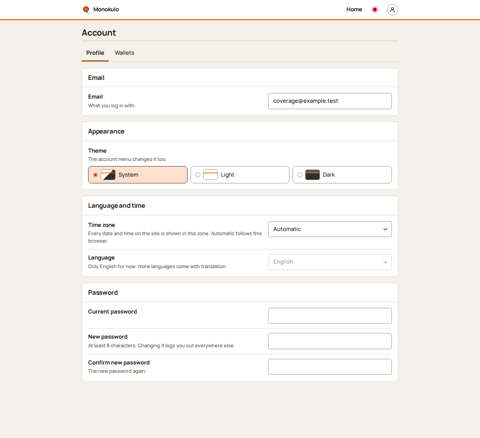Click the System theme preview thumbnail

[x=108, y=175]
